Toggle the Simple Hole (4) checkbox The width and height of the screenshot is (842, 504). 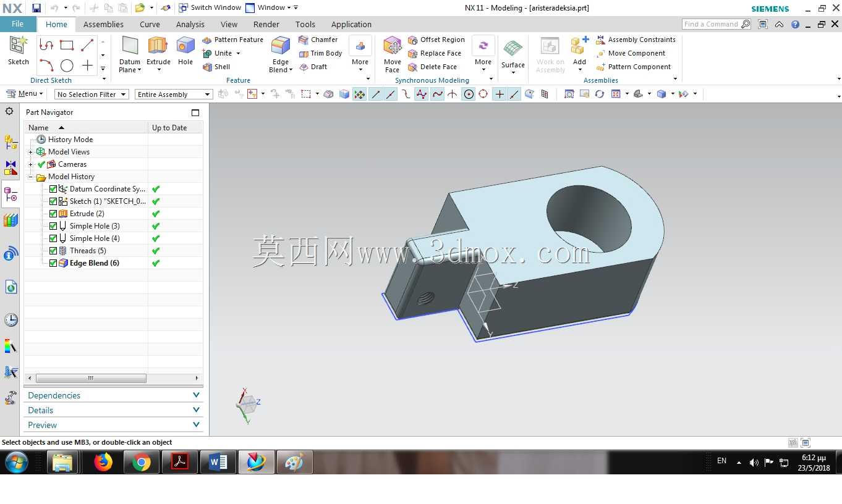tap(53, 238)
